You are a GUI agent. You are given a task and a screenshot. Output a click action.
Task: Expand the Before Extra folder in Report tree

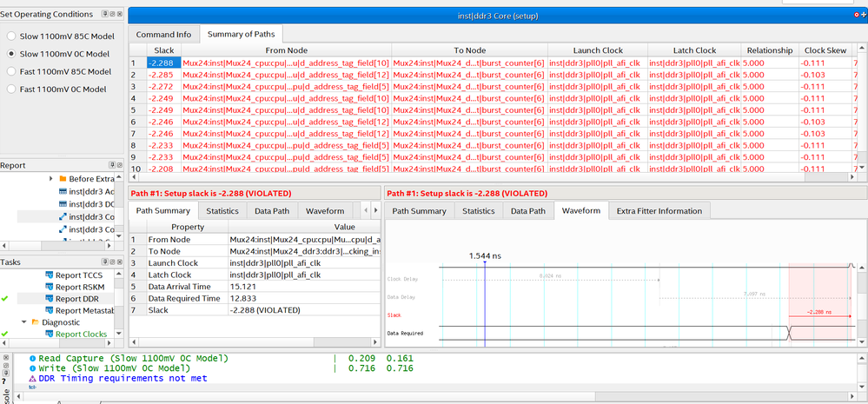pyautogui.click(x=50, y=178)
